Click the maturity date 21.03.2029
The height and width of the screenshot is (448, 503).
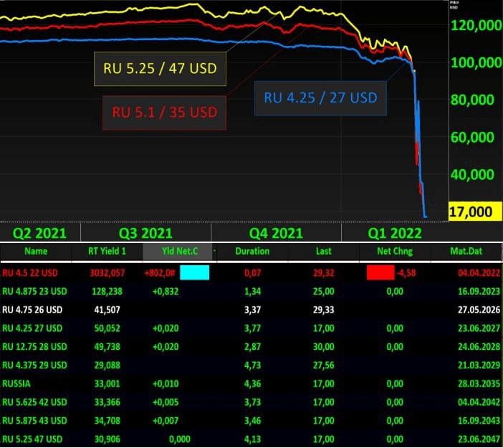pyautogui.click(x=479, y=365)
